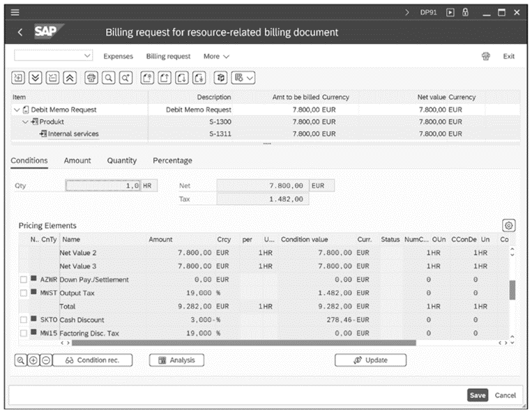Click the Save button

[478, 395]
